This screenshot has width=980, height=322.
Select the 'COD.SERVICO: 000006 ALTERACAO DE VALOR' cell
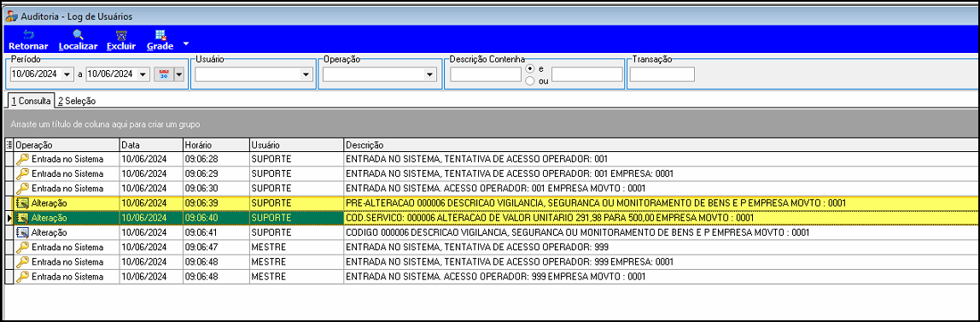[x=662, y=218]
